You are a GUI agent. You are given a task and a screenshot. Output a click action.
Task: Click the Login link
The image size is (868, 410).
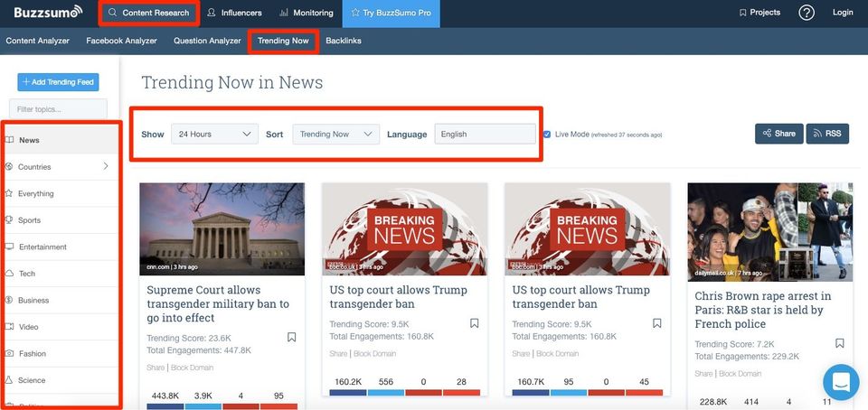point(843,12)
